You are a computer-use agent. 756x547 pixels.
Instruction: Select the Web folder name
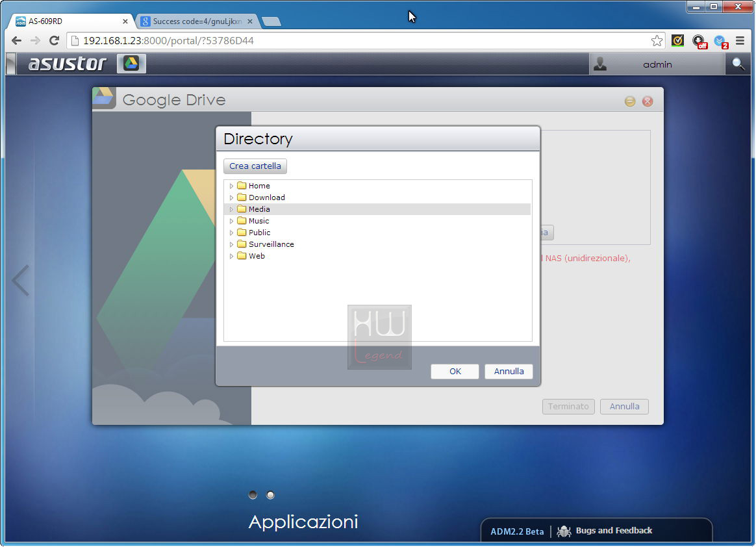tap(257, 256)
